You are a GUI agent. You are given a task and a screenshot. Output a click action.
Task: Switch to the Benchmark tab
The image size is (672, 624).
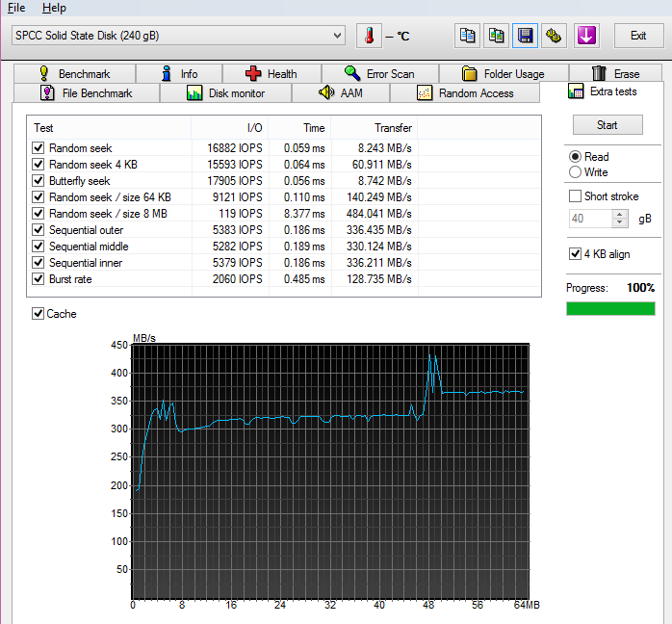(x=74, y=74)
